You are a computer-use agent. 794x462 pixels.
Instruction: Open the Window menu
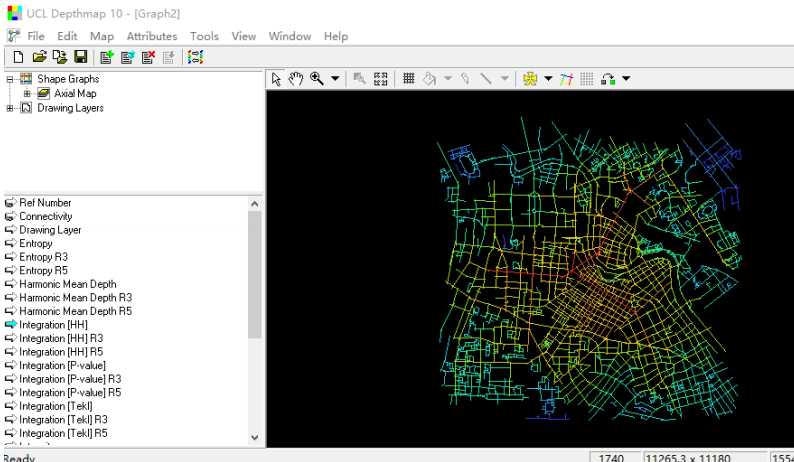tap(290, 36)
